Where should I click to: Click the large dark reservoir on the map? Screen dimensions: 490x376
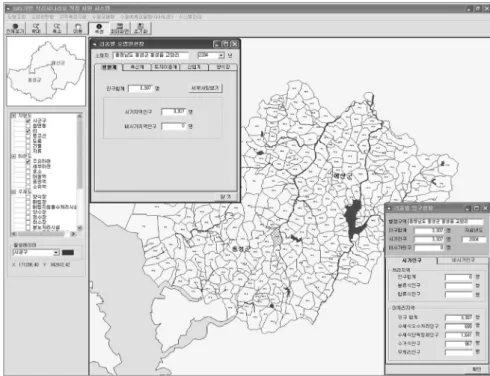353,218
